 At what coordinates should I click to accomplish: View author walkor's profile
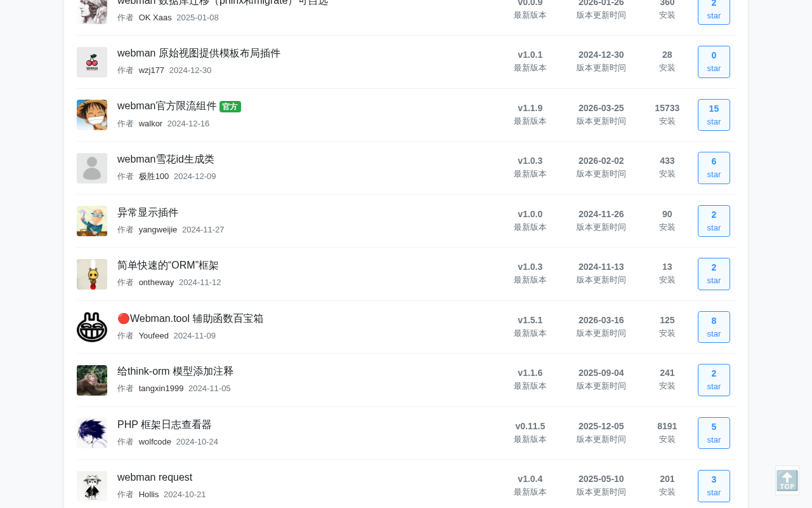[x=150, y=124]
